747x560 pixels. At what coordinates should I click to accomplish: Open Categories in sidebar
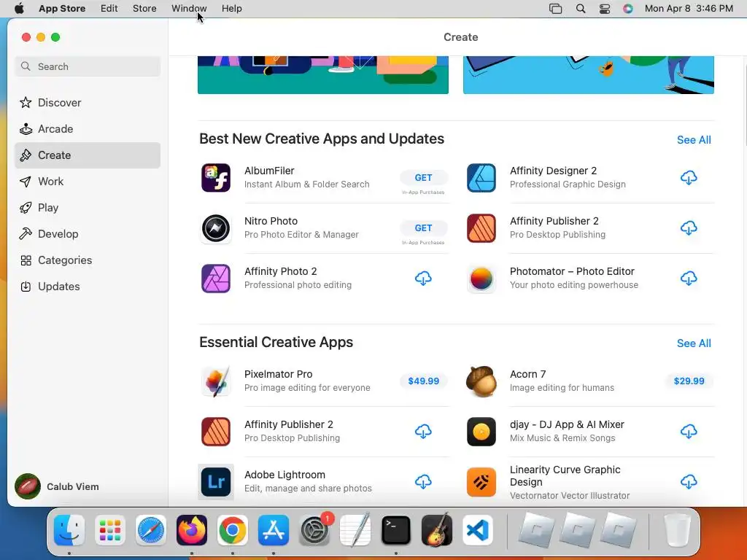tap(88, 260)
